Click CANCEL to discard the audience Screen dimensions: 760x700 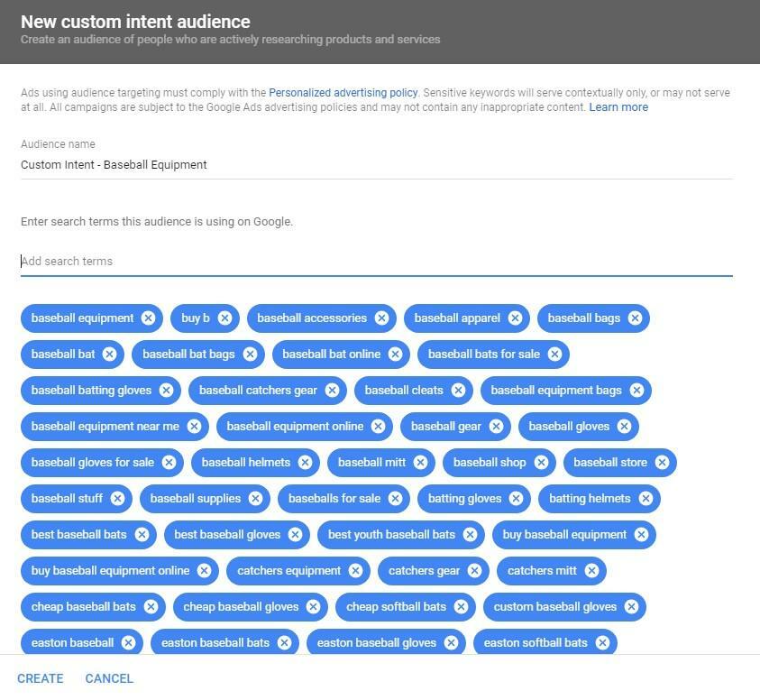pyautogui.click(x=108, y=677)
